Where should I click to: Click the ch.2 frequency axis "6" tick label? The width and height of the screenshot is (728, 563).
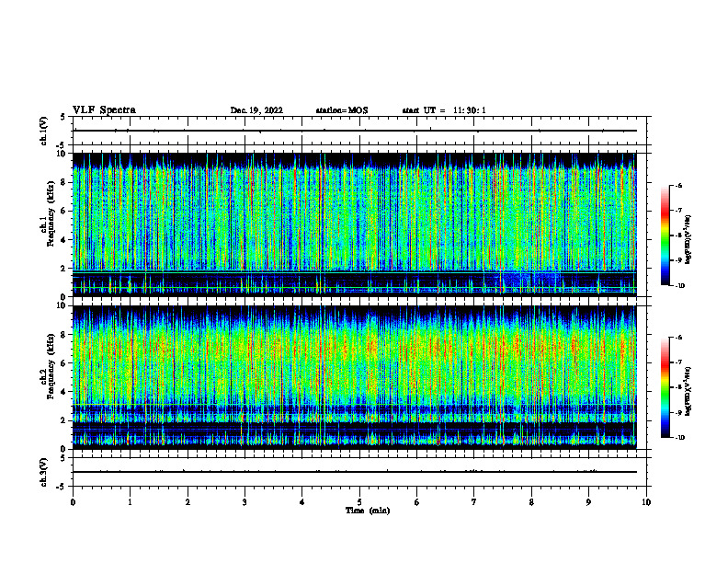tap(63, 362)
